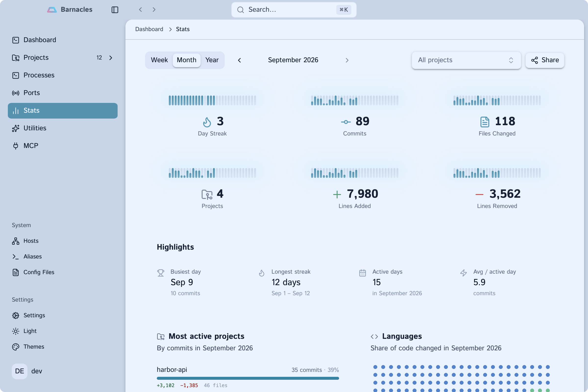Select the Year tab
Image resolution: width=588 pixels, height=392 pixels.
212,60
